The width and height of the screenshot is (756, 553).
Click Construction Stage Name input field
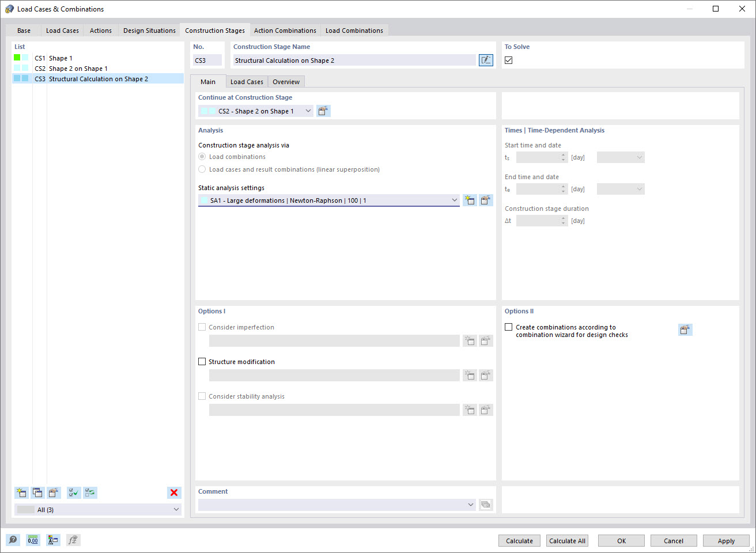[x=354, y=60]
